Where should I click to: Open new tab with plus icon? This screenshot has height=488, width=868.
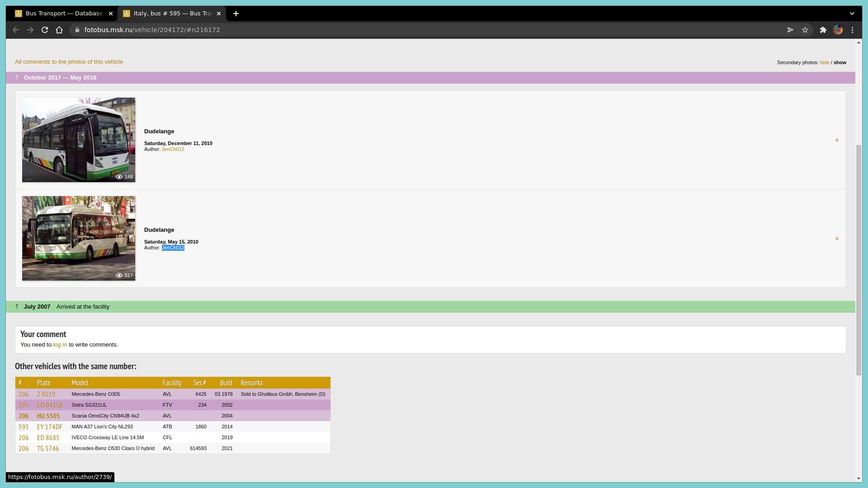[x=236, y=14]
